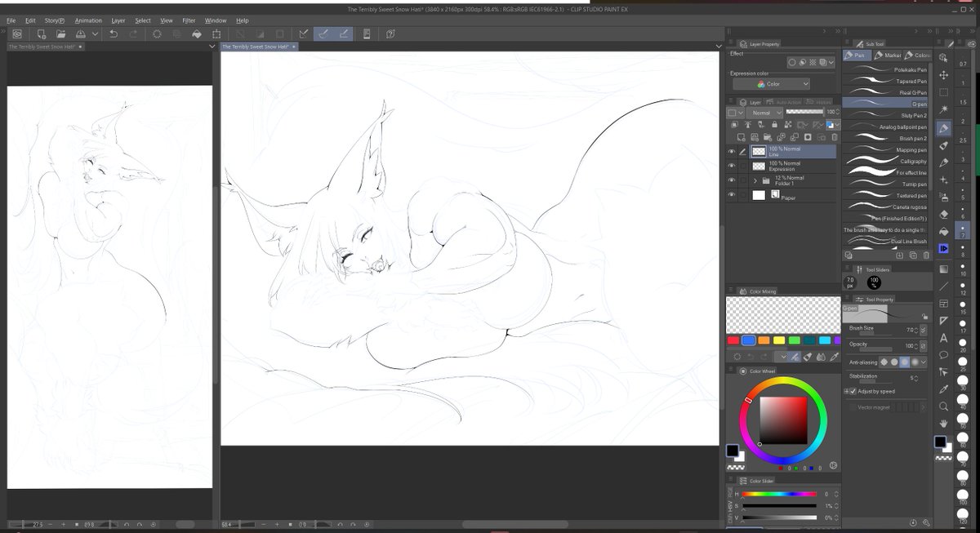The width and height of the screenshot is (980, 533).
Task: Toggle Adjust by speed checkbox
Action: click(x=853, y=391)
